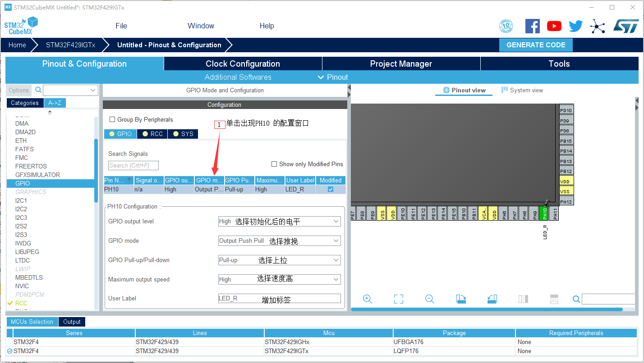Image resolution: width=644 pixels, height=363 pixels.
Task: Select FREERTOS in the peripheral list
Action: 31,166
